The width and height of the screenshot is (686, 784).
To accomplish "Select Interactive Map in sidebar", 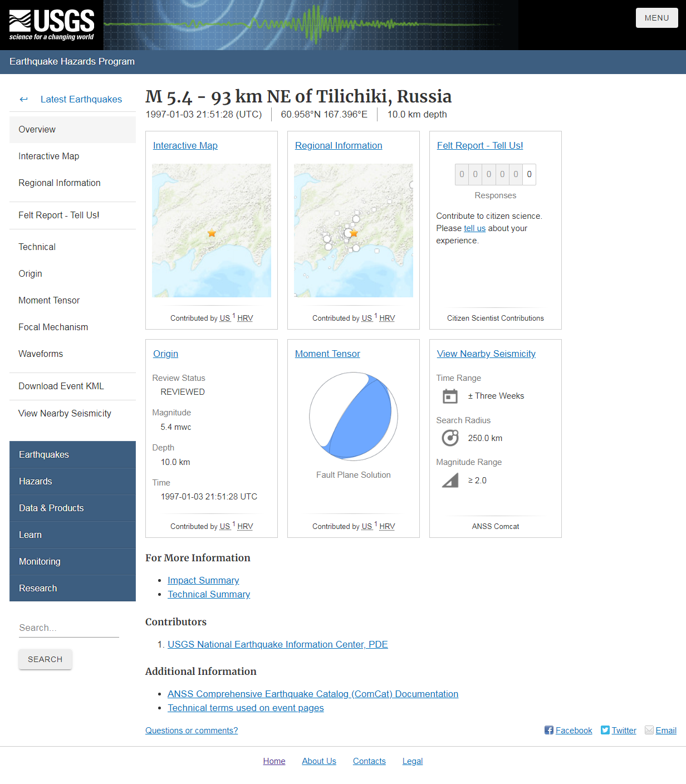I will pyautogui.click(x=72, y=156).
